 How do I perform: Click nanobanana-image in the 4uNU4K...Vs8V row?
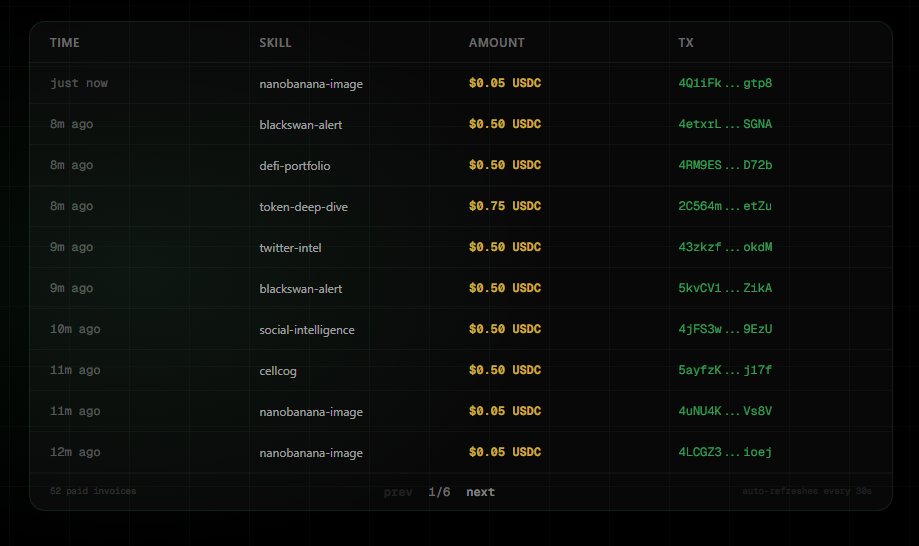(311, 412)
